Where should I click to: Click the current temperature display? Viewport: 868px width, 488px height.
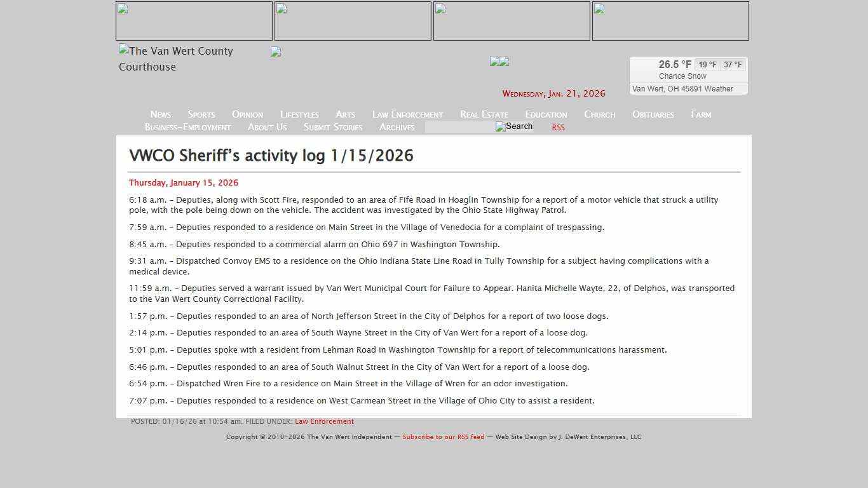pos(675,64)
